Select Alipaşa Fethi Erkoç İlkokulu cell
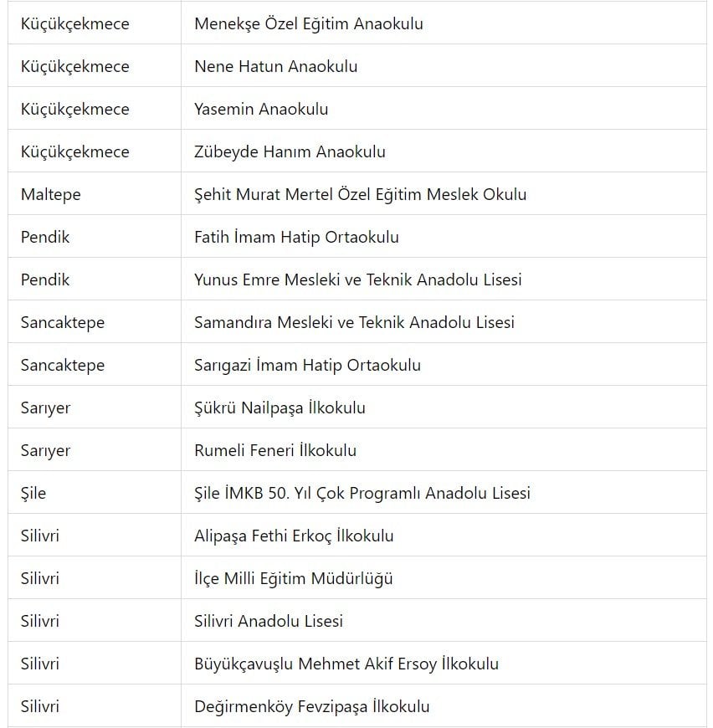 tap(294, 536)
